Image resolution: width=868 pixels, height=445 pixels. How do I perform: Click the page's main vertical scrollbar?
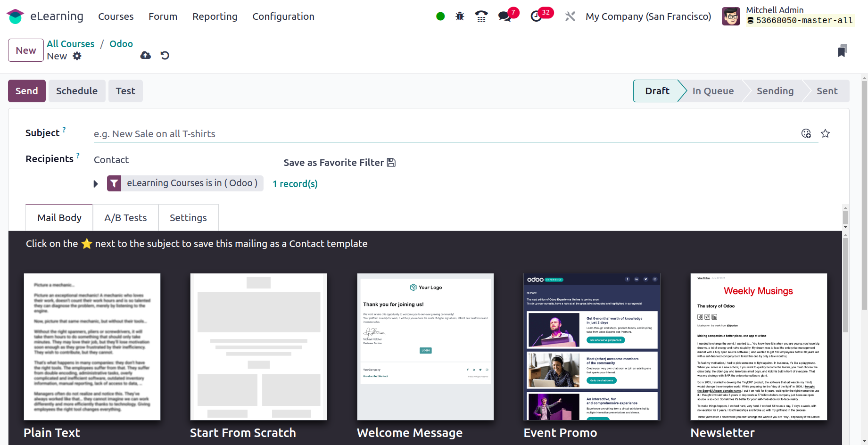[864, 196]
